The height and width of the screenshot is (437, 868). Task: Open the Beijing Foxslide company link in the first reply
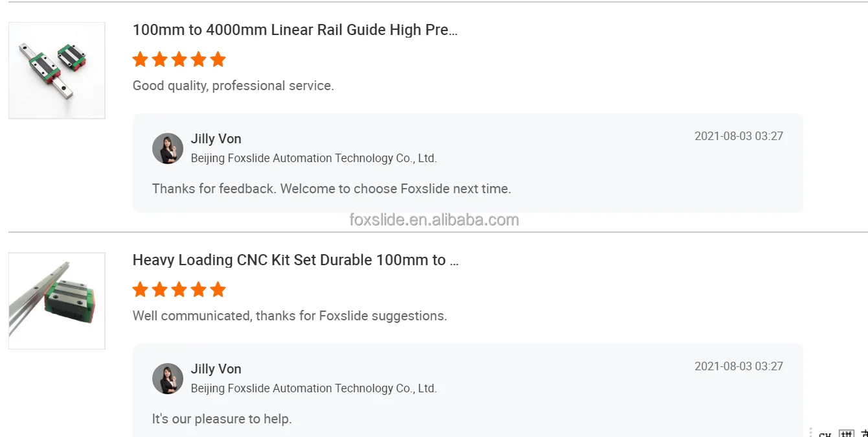pos(314,158)
